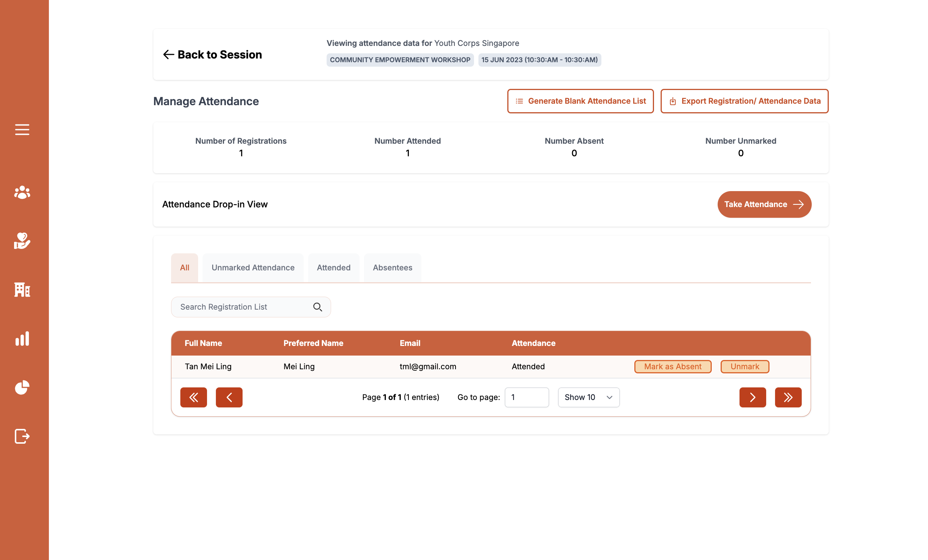Open the Absentees tab
Screen dimensions: 928x560
(x=393, y=267)
